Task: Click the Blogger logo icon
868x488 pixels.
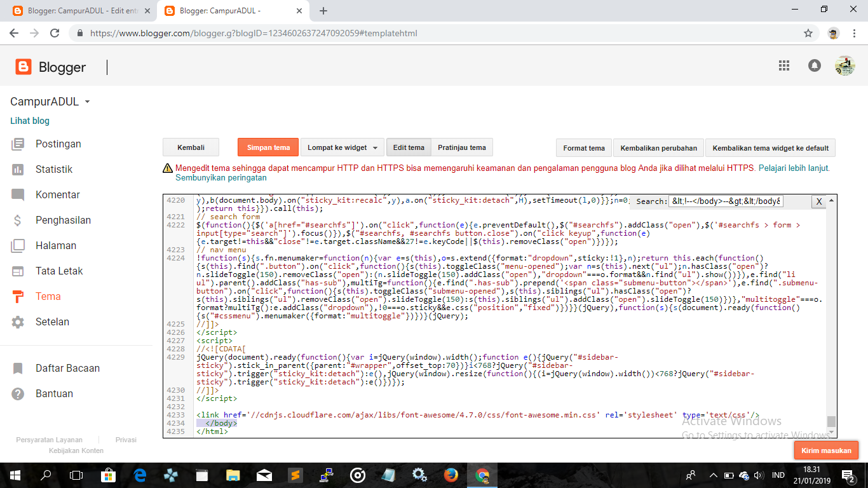Action: point(24,67)
